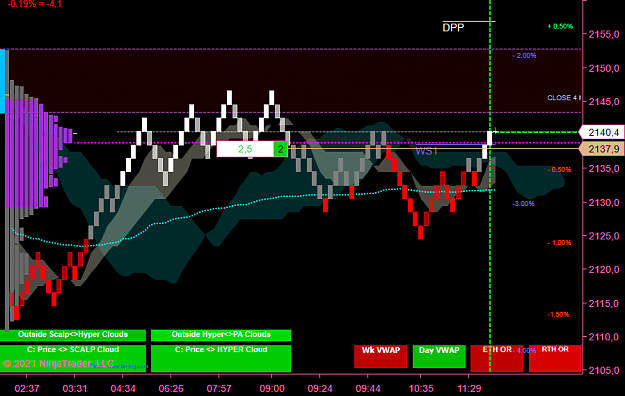Click the -0,19% = -4,1 change readout
Image resolution: width=625 pixels, height=396 pixels.
(x=34, y=4)
